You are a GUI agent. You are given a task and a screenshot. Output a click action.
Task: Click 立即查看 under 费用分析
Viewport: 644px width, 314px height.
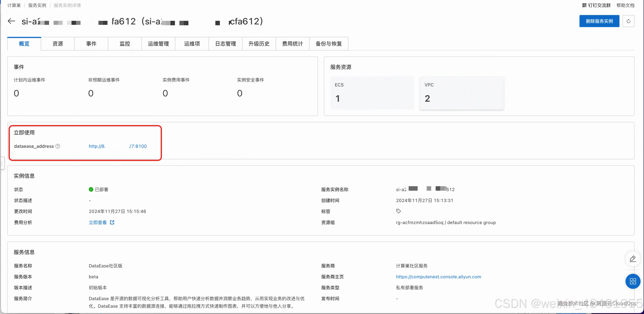pyautogui.click(x=98, y=222)
